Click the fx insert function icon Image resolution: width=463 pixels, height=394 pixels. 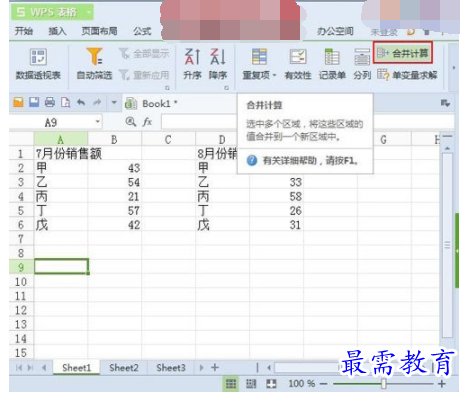tap(147, 122)
